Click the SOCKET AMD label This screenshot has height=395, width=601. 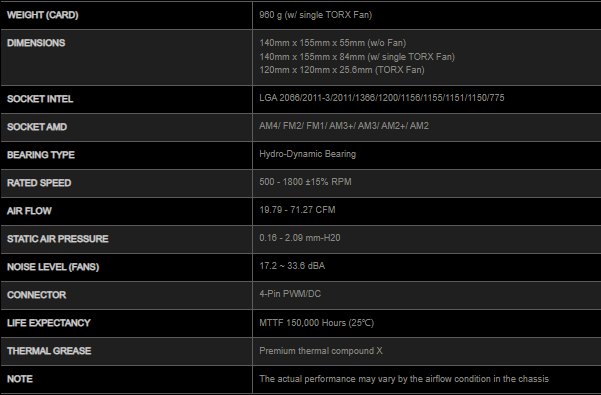point(37,127)
